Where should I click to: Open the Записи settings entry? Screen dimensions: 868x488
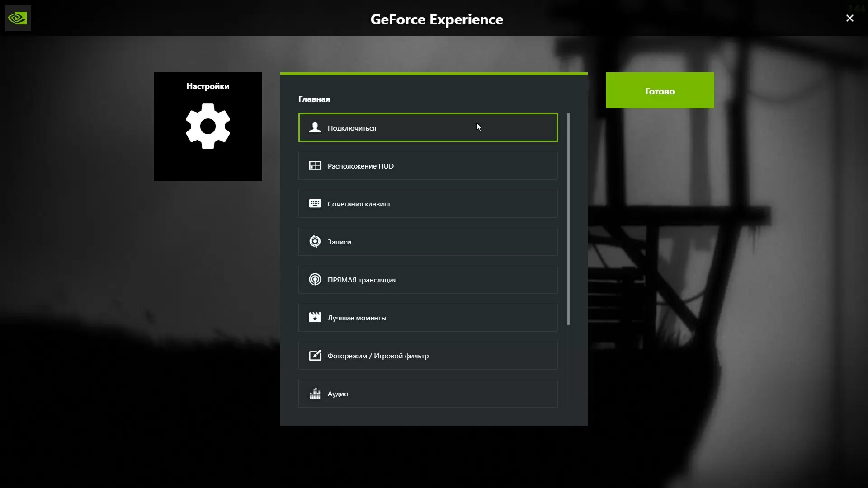[428, 242]
